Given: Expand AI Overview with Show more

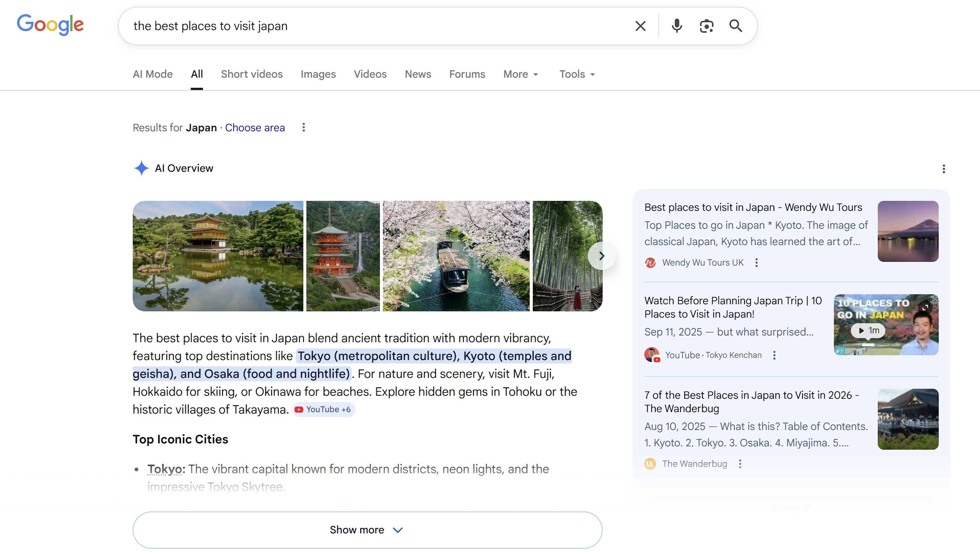Looking at the screenshot, I should 367,530.
